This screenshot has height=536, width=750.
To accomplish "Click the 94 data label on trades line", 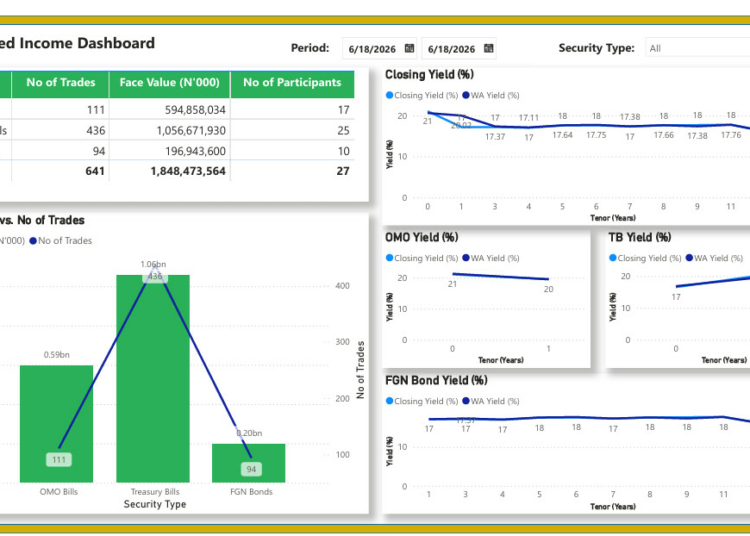I will pos(251,469).
